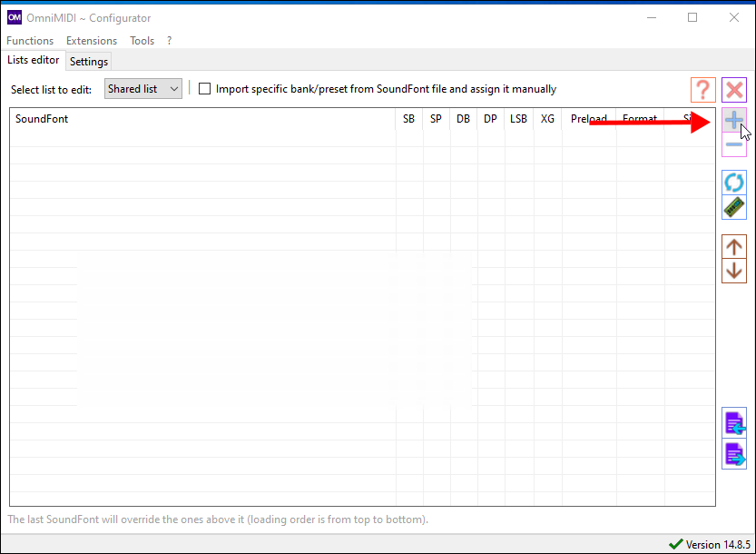Screen dimensions: 756x554
Task: Click the red X clear list icon
Action: click(733, 90)
